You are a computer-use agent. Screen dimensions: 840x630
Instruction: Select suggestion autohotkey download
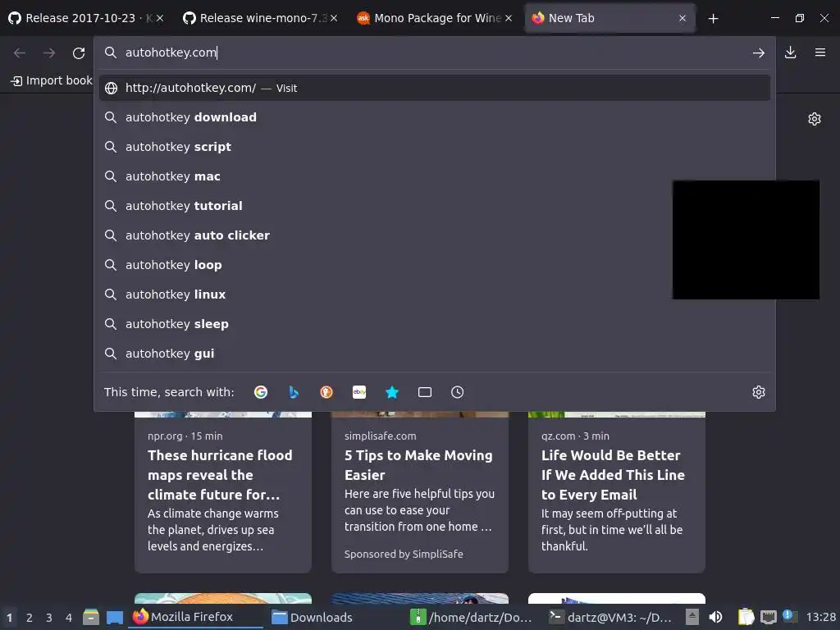coord(435,117)
